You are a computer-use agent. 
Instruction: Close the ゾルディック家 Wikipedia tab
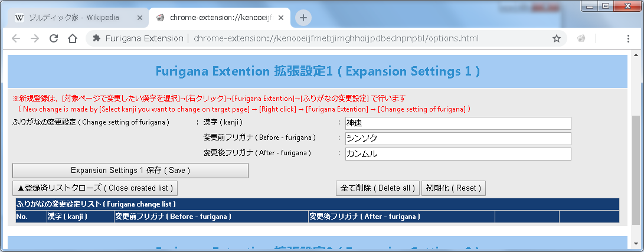tap(140, 18)
